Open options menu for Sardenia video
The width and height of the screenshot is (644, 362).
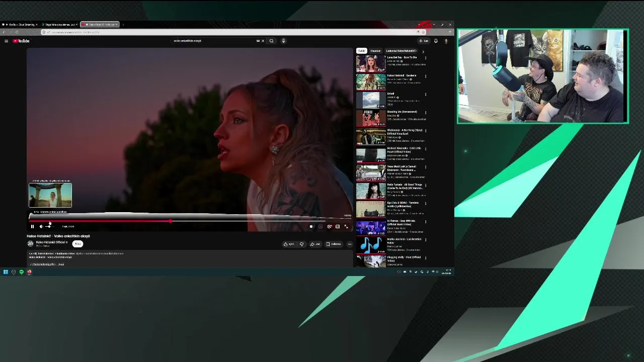point(426,76)
